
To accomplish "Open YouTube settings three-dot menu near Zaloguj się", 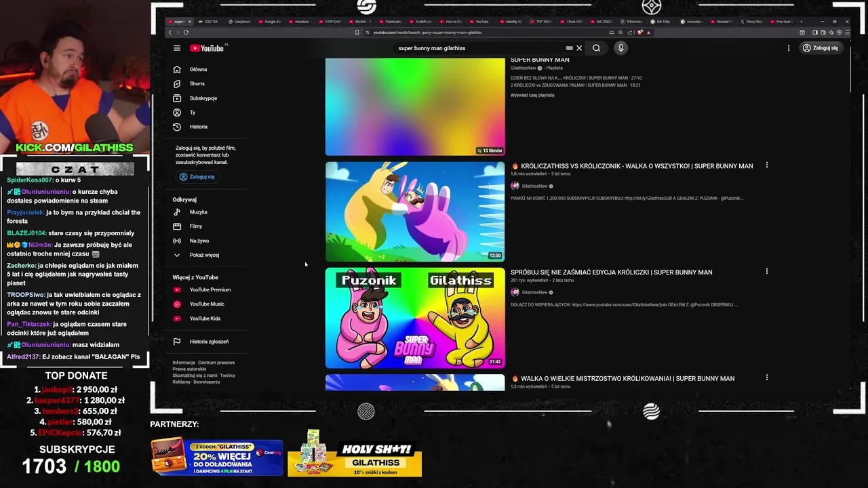I will point(789,48).
